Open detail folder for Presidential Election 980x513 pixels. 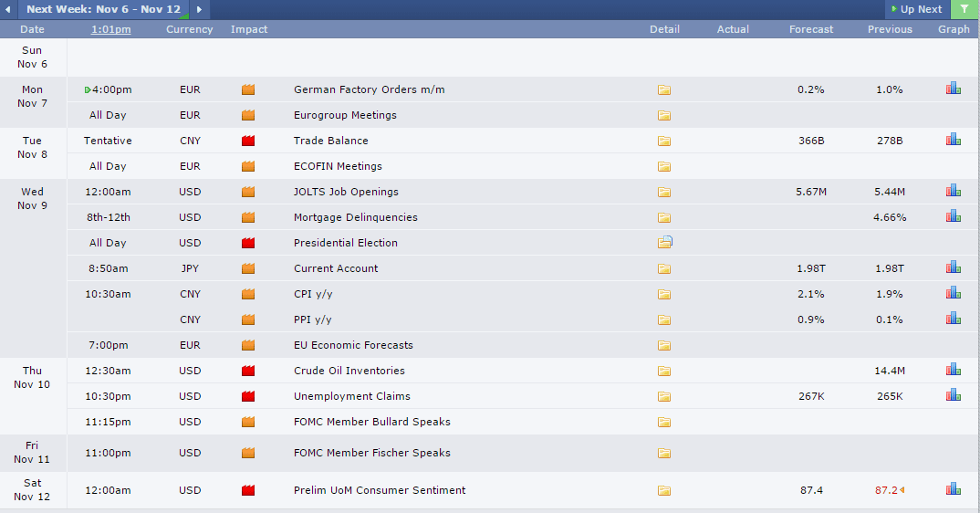point(665,243)
